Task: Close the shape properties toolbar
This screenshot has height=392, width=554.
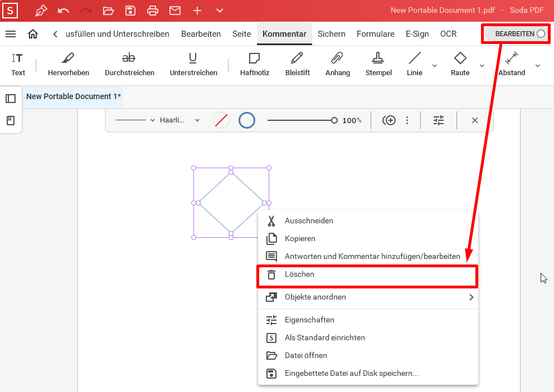Action: coord(474,120)
